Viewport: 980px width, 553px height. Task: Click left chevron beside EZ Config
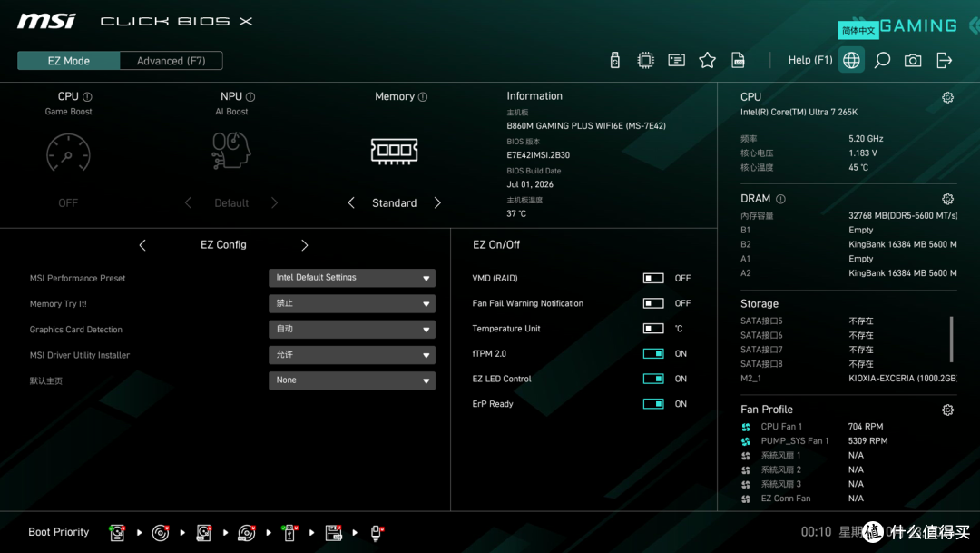142,245
